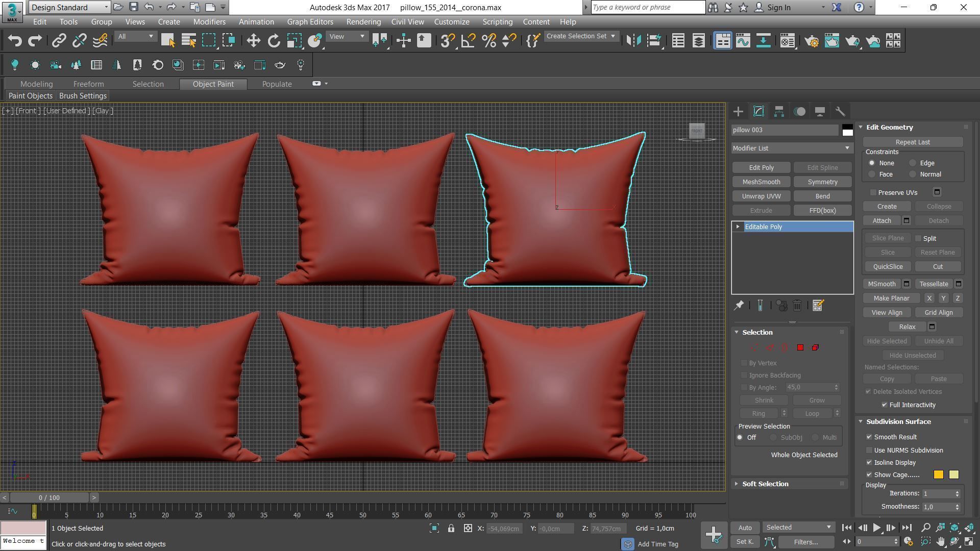Click the QuickSlice button
Screen dimensions: 980x551
pyautogui.click(x=888, y=266)
